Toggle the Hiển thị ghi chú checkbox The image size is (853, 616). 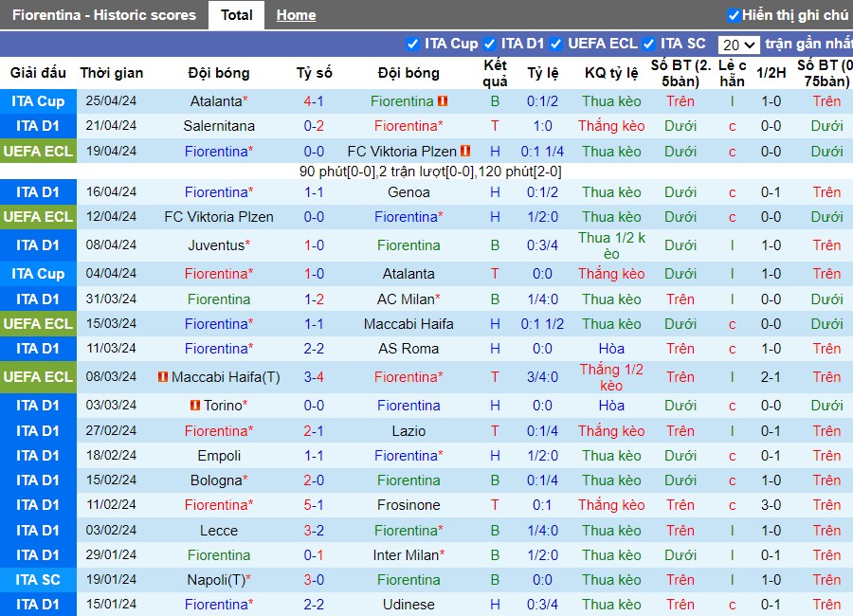(734, 15)
